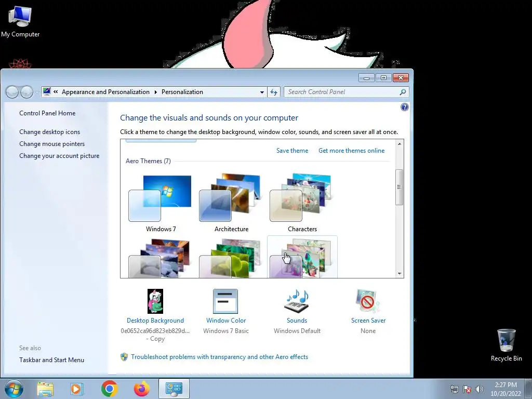Open the Windows Start orb
Viewport: 532px width, 399px height.
pyautogui.click(x=14, y=389)
